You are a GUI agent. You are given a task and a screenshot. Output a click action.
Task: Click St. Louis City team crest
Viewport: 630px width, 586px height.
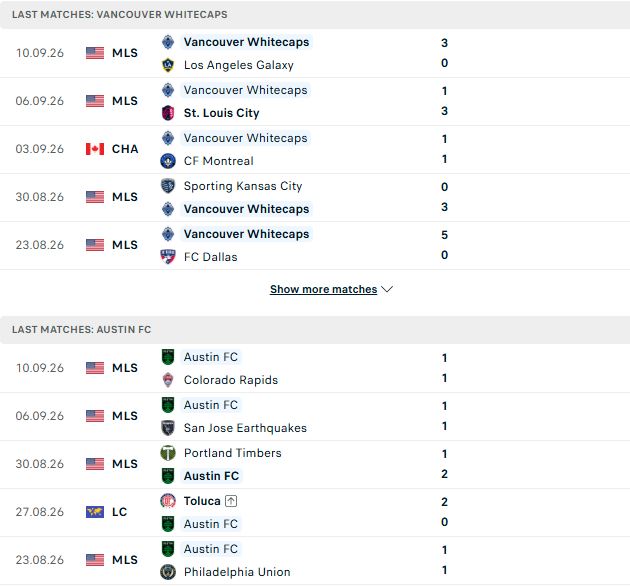(168, 113)
